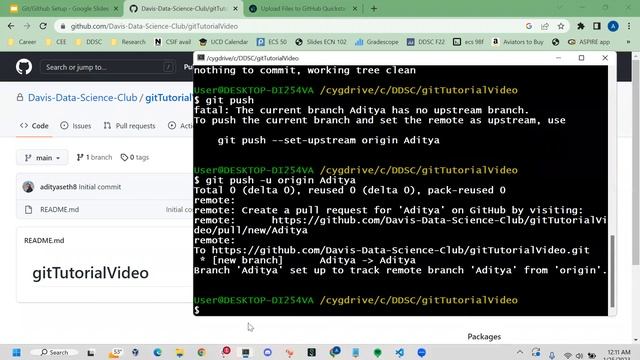Open the Pull requests tab

[x=129, y=126]
